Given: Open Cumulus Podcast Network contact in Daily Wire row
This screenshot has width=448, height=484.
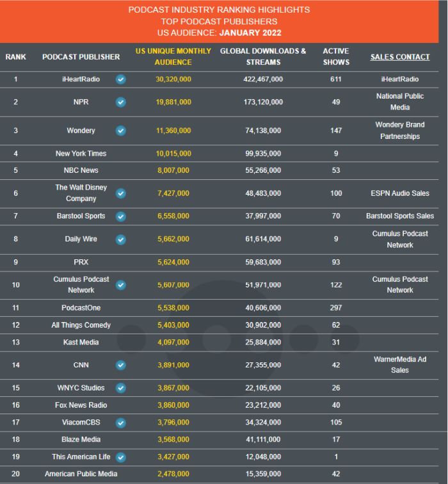Looking at the screenshot, I should [400, 239].
